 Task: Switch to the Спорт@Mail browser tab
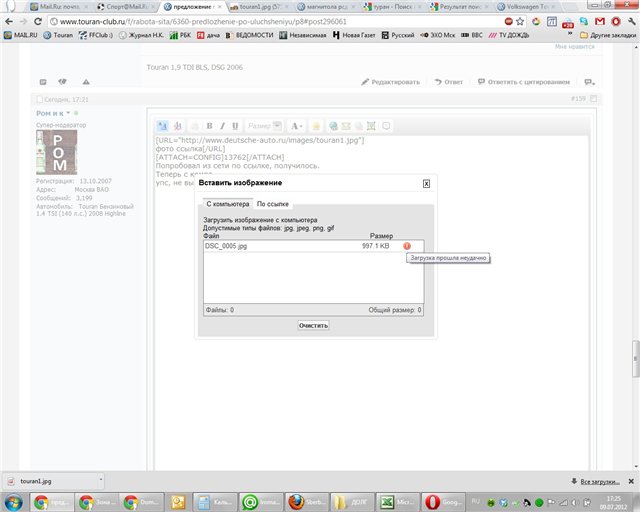127,7
